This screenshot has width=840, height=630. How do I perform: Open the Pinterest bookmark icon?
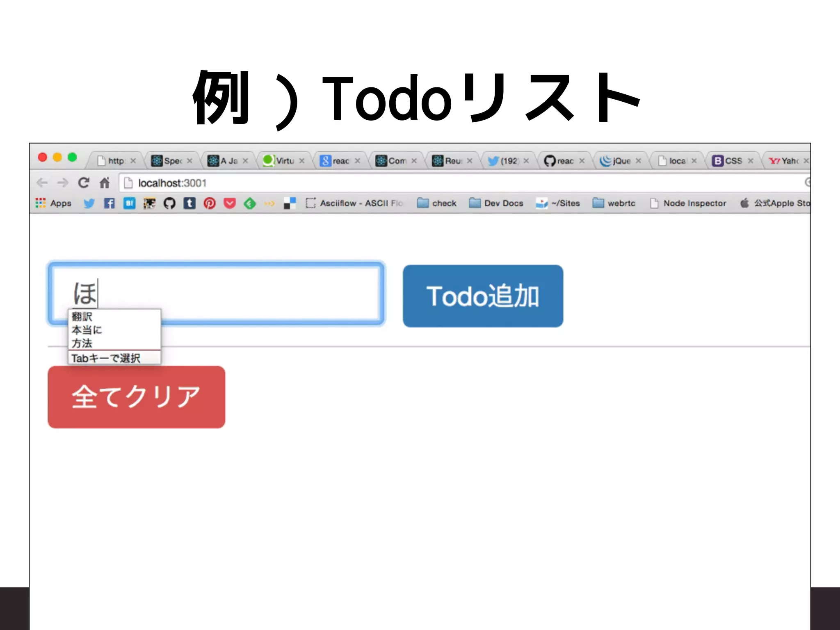tap(210, 203)
